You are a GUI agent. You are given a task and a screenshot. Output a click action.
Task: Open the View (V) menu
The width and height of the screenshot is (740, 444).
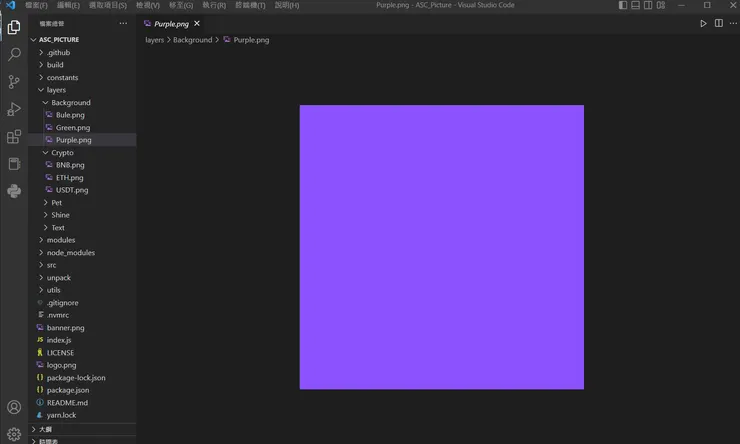(x=148, y=5)
